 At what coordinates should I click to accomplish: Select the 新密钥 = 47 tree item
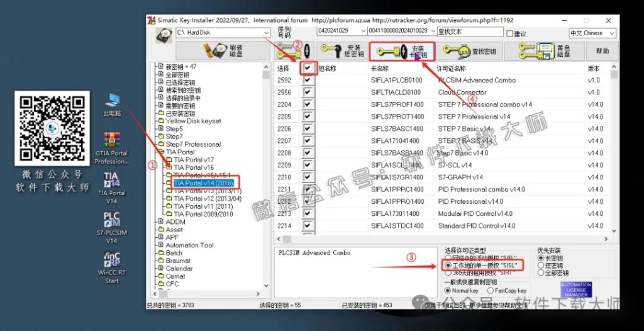pyautogui.click(x=180, y=67)
